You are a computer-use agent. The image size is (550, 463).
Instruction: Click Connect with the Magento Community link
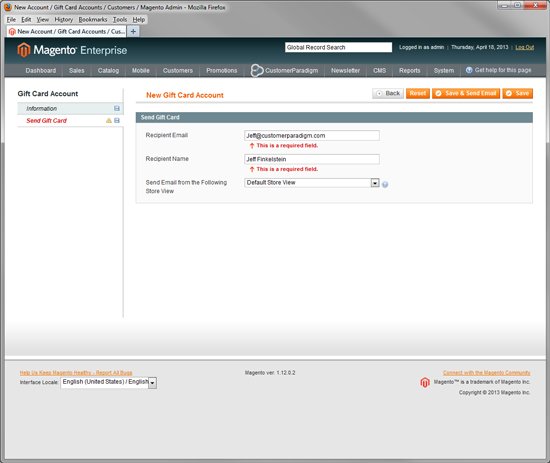pyautogui.click(x=487, y=373)
